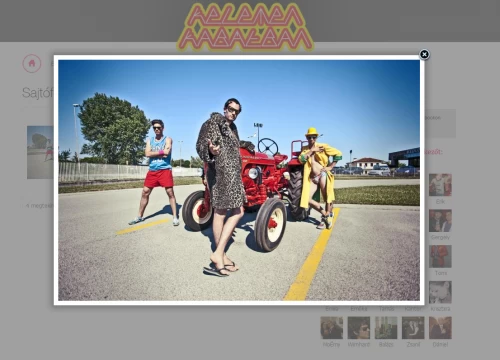Open the site logo banner at top

[245, 27]
